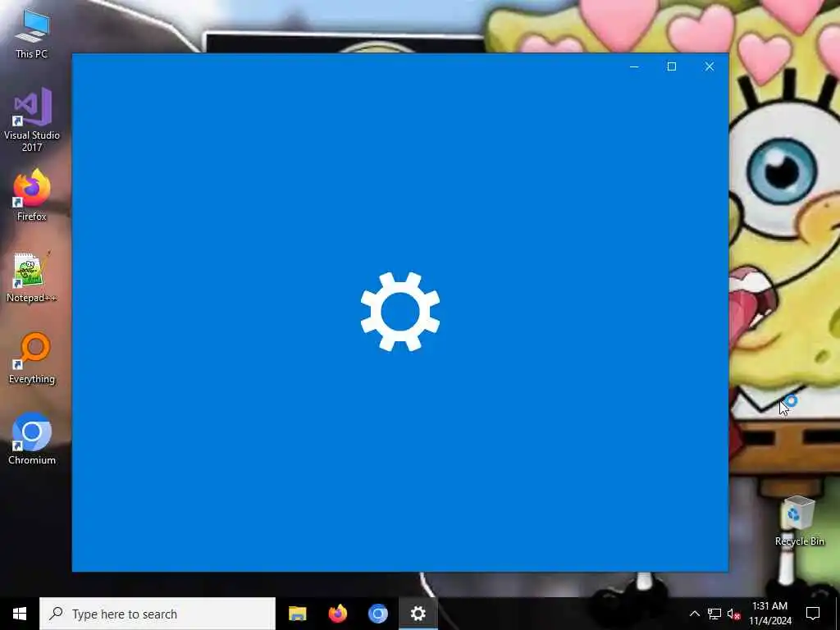Viewport: 840px width, 630px height.
Task: Select the Notepad++ desktop shortcut
Action: click(32, 277)
